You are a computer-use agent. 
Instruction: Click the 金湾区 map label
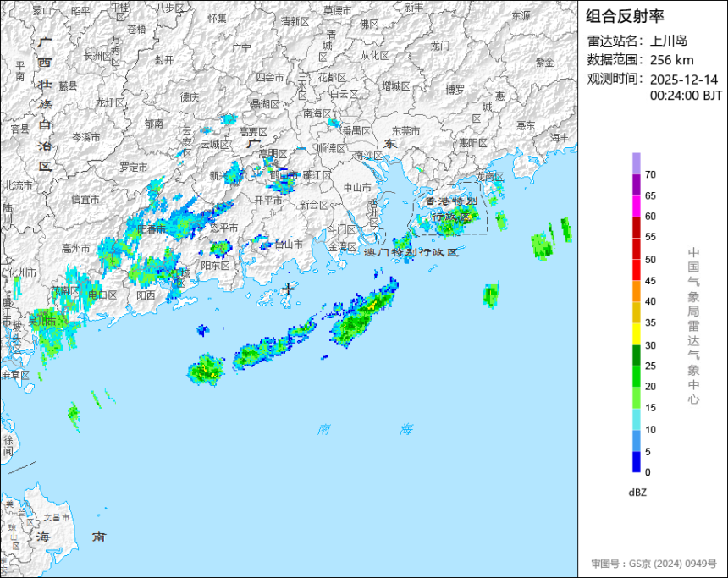tap(342, 246)
